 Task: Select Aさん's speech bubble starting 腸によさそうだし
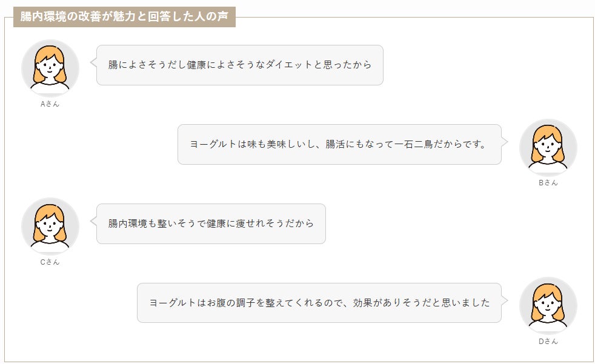click(x=239, y=65)
